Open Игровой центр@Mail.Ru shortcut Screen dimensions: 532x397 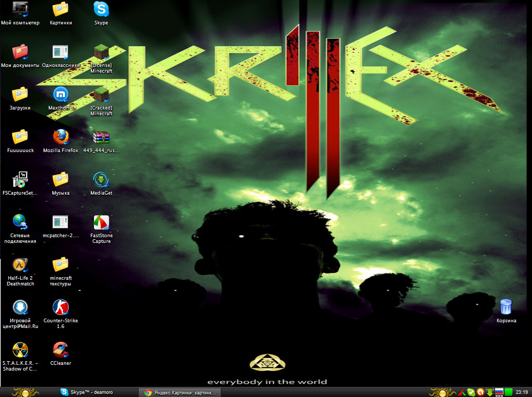[20, 314]
